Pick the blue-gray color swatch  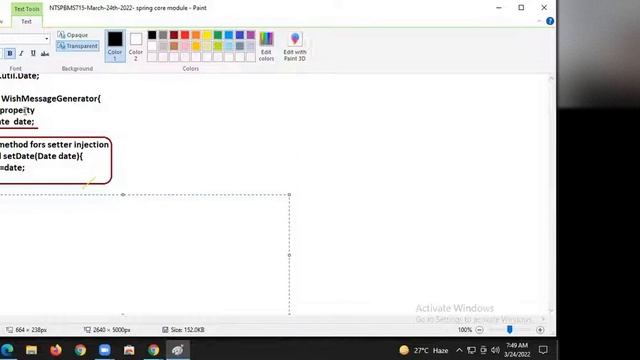[x=240, y=46]
